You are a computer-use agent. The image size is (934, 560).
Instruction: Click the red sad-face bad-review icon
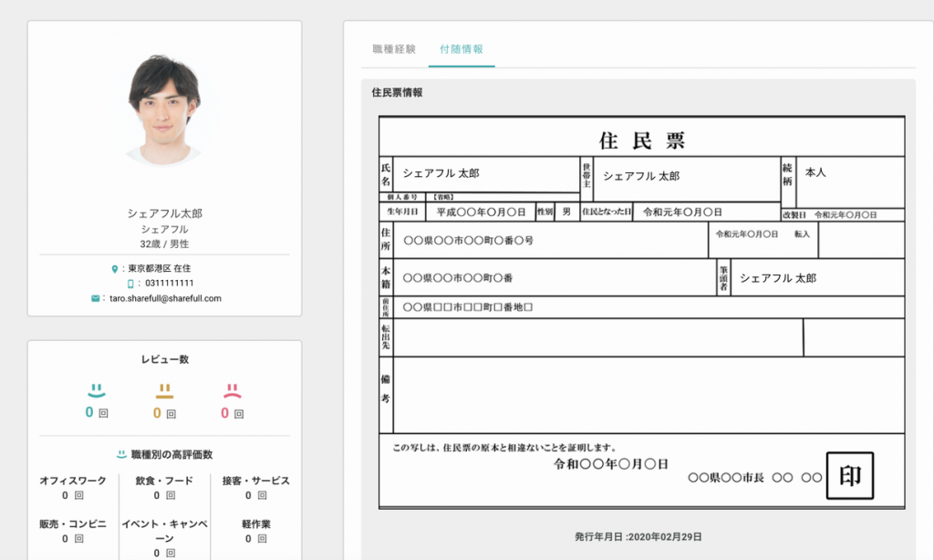[233, 390]
